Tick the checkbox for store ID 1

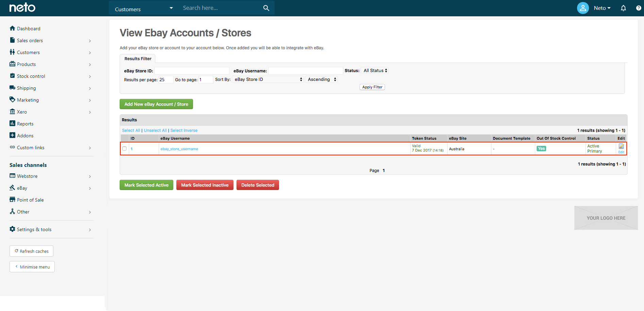(x=124, y=149)
